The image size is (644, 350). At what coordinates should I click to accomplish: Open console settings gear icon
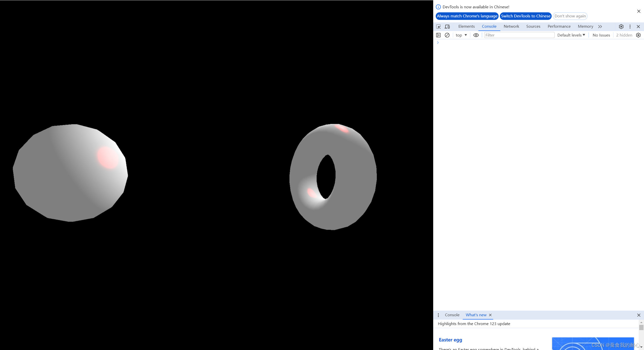pos(638,35)
